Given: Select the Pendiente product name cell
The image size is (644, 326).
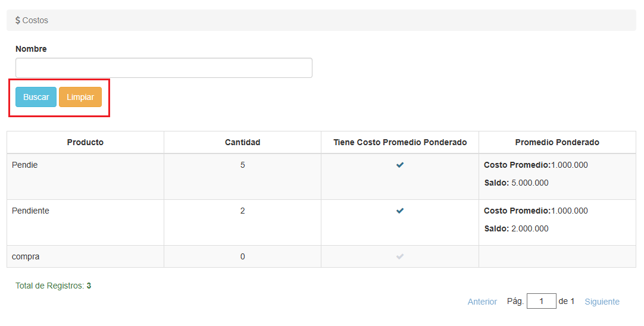Looking at the screenshot, I should click(30, 211).
